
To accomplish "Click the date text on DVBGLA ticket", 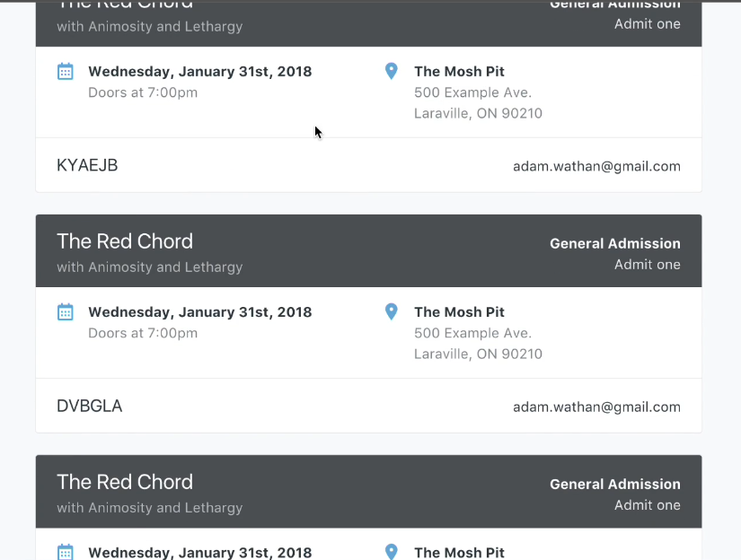I will click(199, 312).
